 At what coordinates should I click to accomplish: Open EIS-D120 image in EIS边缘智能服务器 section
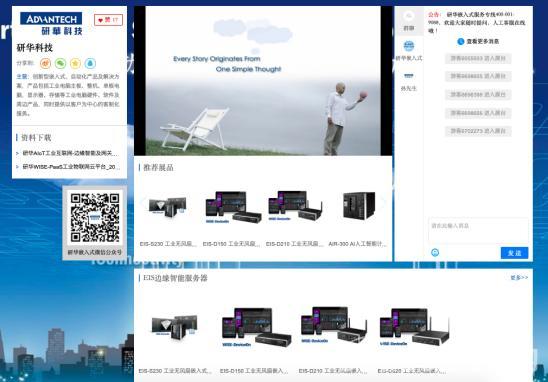[x=414, y=327]
